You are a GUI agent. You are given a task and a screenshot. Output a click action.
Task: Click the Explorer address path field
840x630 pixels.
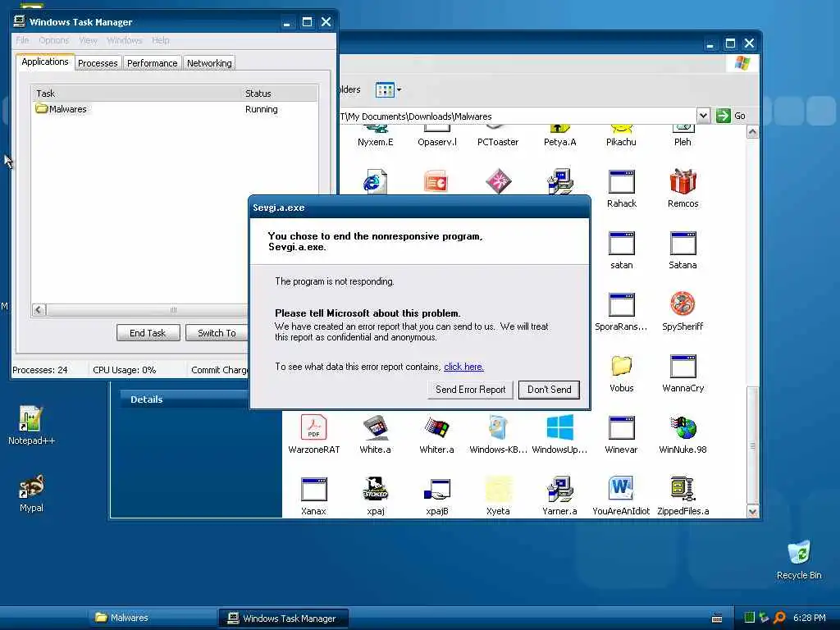pyautogui.click(x=517, y=116)
